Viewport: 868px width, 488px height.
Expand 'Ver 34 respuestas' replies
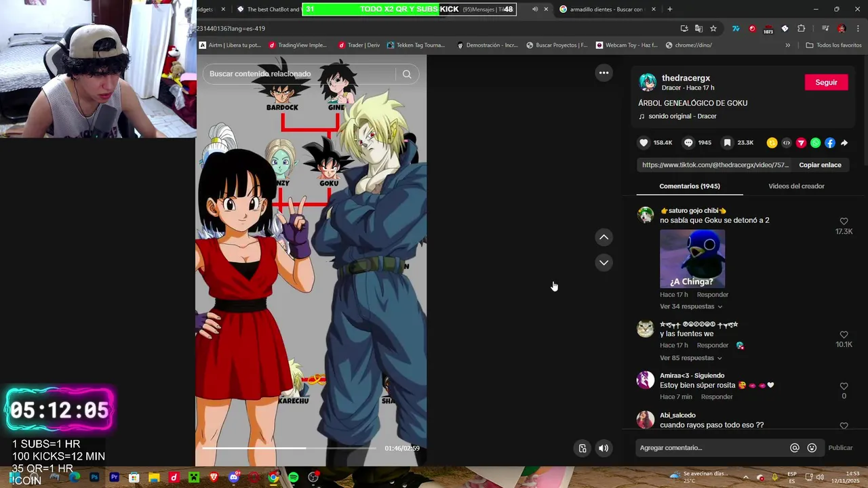(x=691, y=306)
